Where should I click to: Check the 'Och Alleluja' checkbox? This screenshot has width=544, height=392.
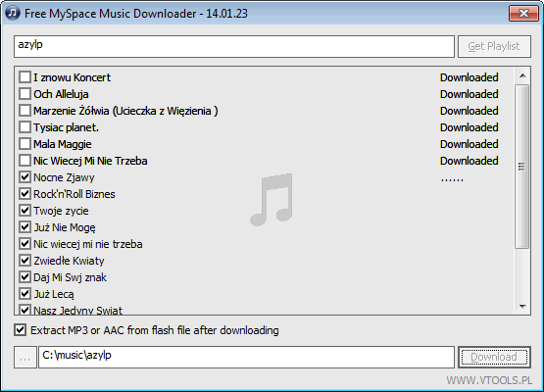pyautogui.click(x=25, y=94)
